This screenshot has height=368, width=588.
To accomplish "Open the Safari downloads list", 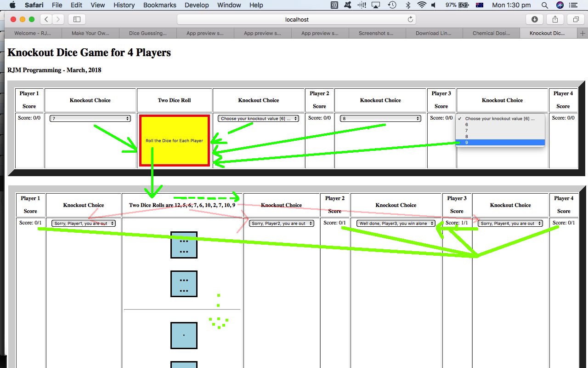I will point(534,19).
